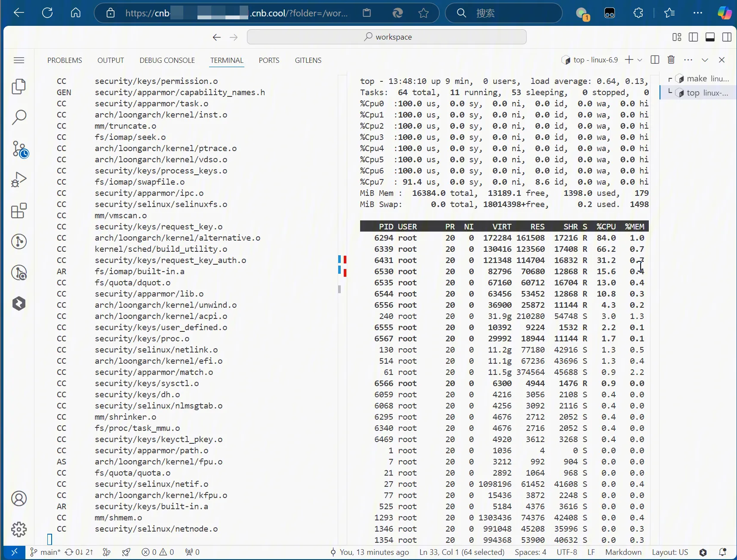The height and width of the screenshot is (560, 737).
Task: Open the Explorer view in activity bar
Action: (x=19, y=87)
